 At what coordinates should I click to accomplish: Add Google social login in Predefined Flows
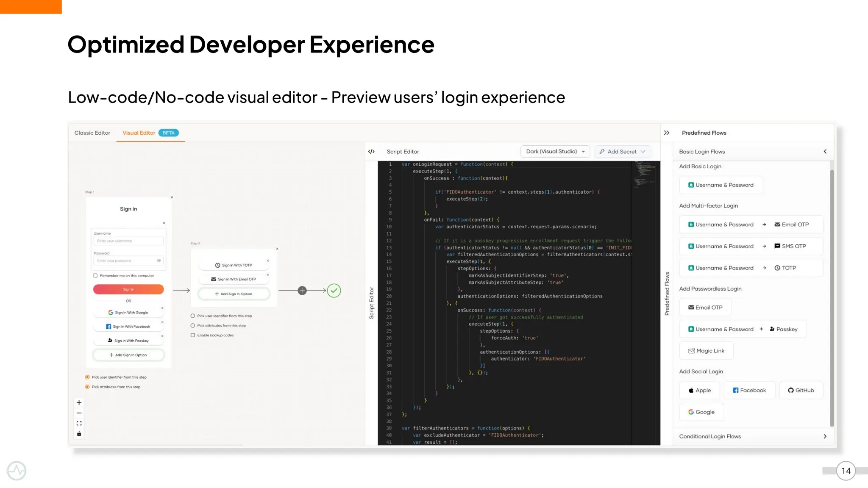(x=701, y=412)
